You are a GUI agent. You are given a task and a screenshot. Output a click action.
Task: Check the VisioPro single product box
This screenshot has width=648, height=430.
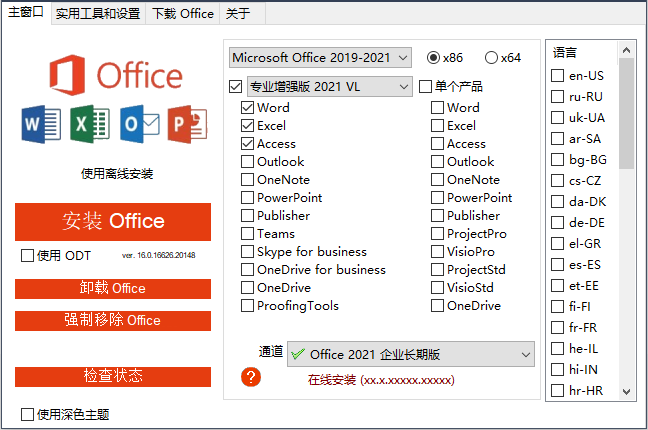(438, 252)
